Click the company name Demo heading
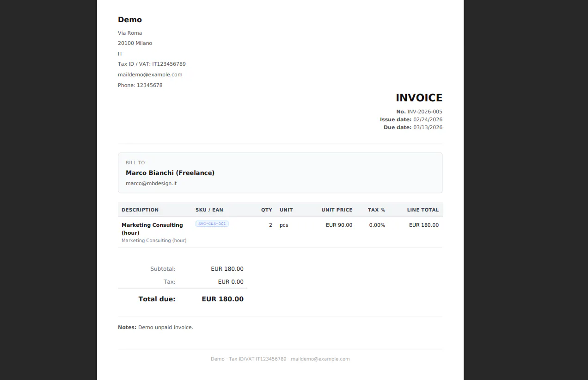 click(x=130, y=19)
